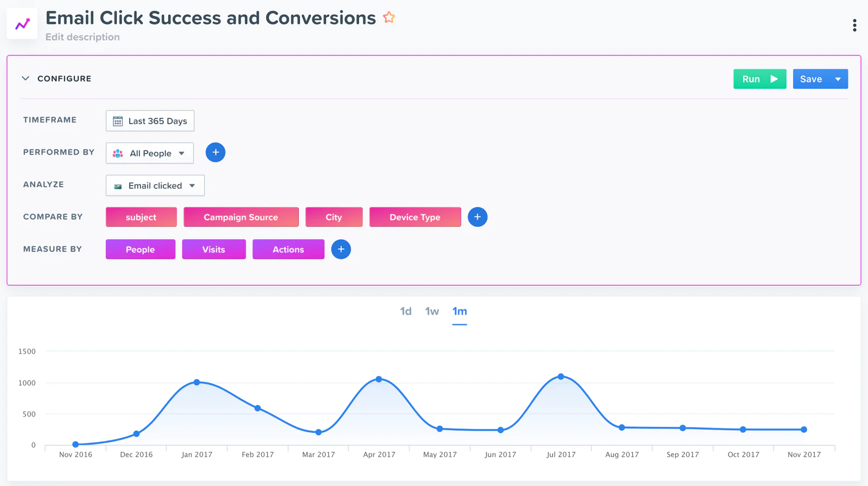Select the subject compare tag
This screenshot has height=486, width=868.
click(x=141, y=217)
